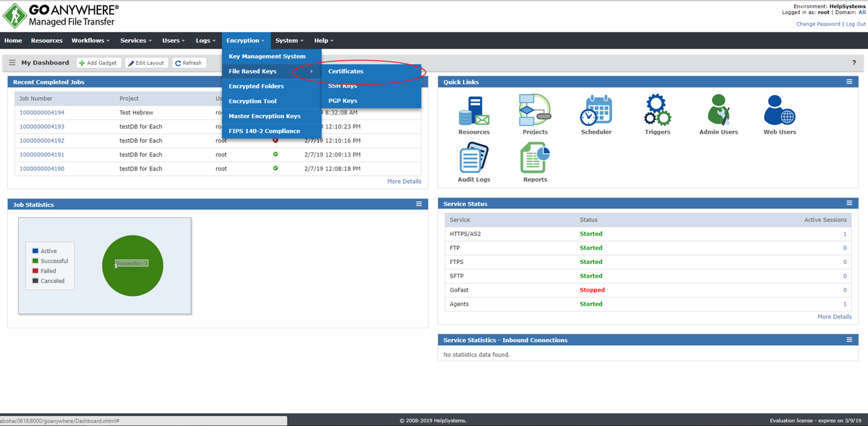Open the Admin Users quick link icon
Screen dimensions: 868x426
click(x=718, y=110)
